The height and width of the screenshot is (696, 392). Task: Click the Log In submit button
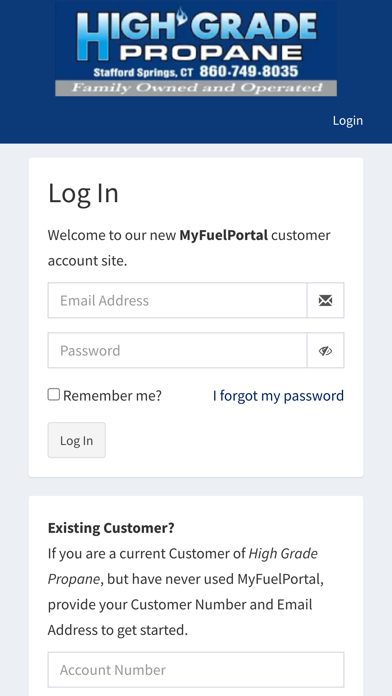click(x=77, y=440)
